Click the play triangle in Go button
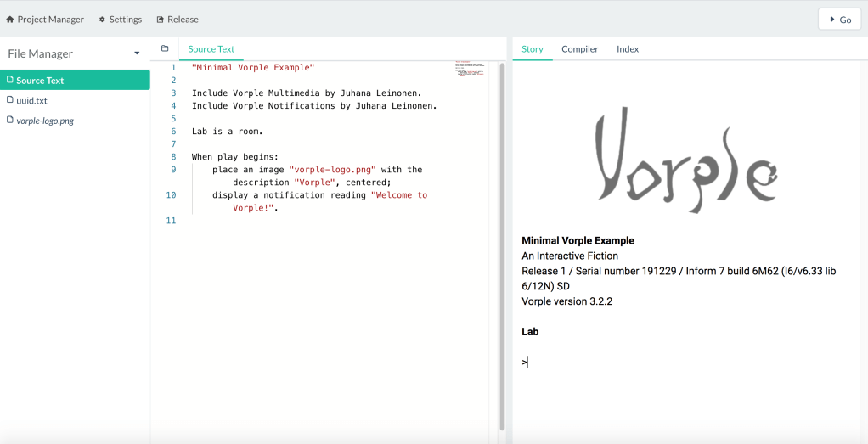The width and height of the screenshot is (868, 444). click(x=831, y=20)
